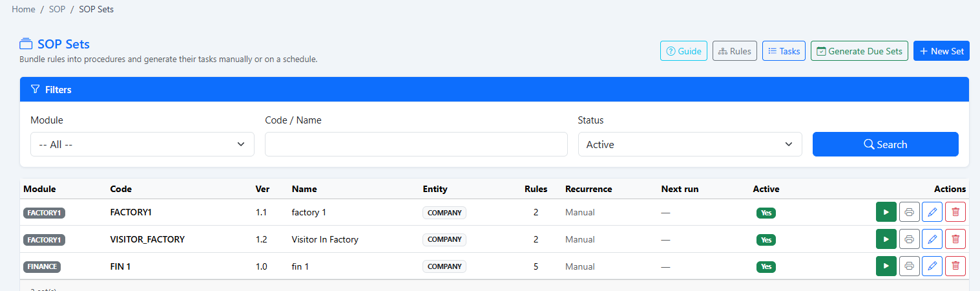This screenshot has width=980, height=291.
Task: Run the FIN 1 set
Action: coord(886,266)
